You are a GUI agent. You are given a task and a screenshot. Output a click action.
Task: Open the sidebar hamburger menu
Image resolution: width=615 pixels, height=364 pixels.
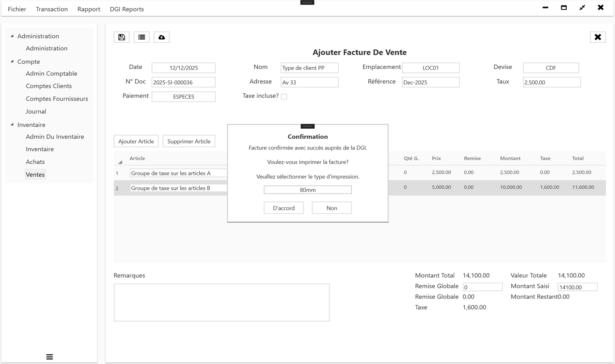click(49, 357)
